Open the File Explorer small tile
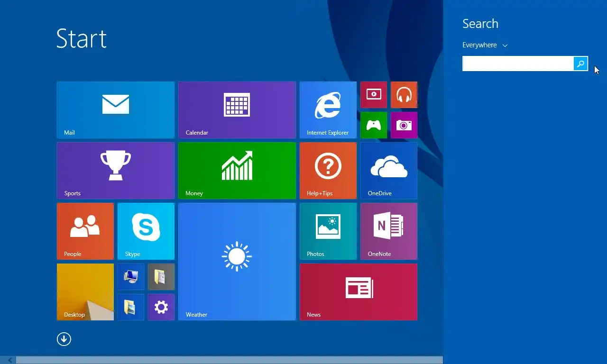Viewport: 607px width, 364px height. pyautogui.click(x=131, y=307)
